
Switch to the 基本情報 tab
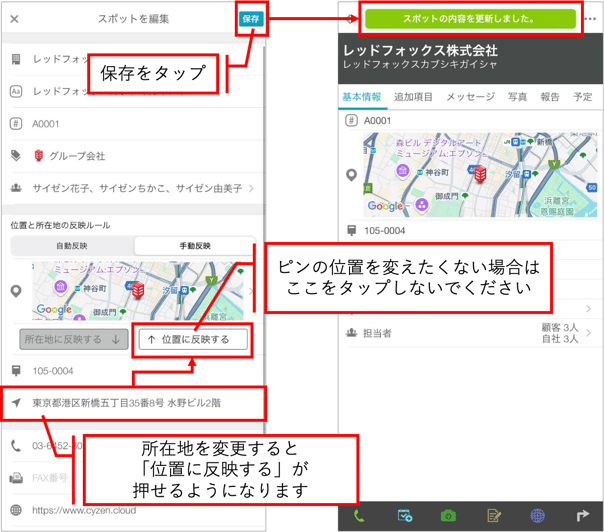point(362,97)
